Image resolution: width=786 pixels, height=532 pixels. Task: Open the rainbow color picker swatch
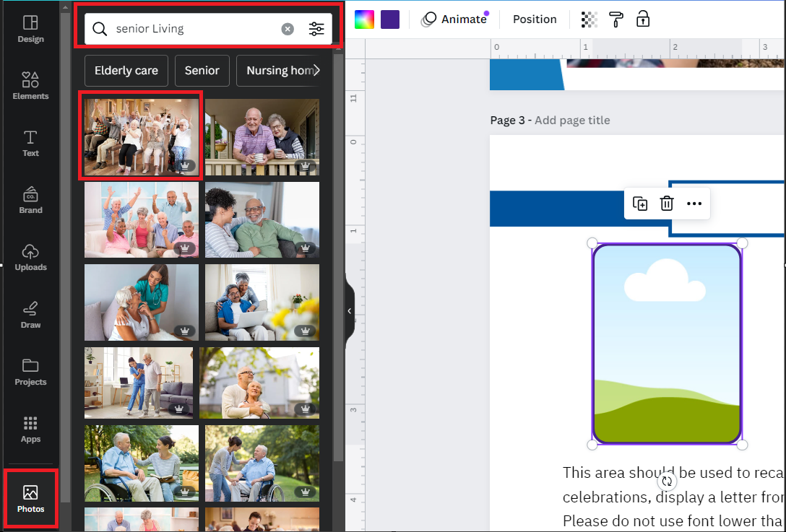tap(364, 19)
